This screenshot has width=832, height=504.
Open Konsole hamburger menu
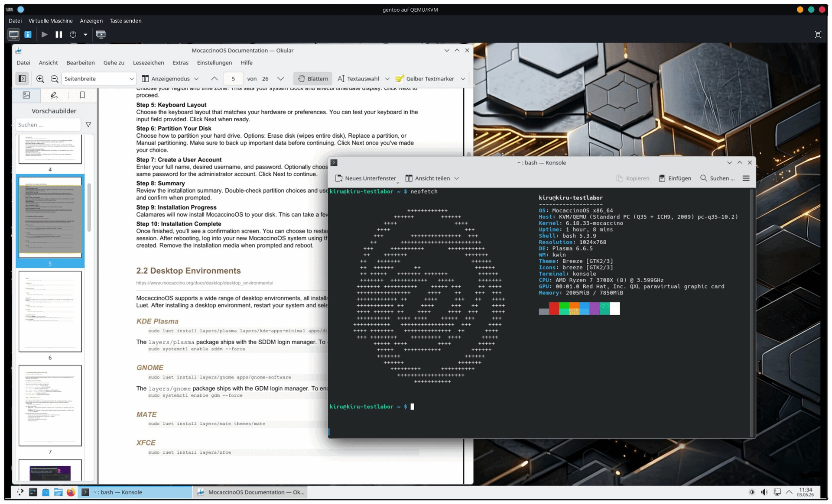746,178
